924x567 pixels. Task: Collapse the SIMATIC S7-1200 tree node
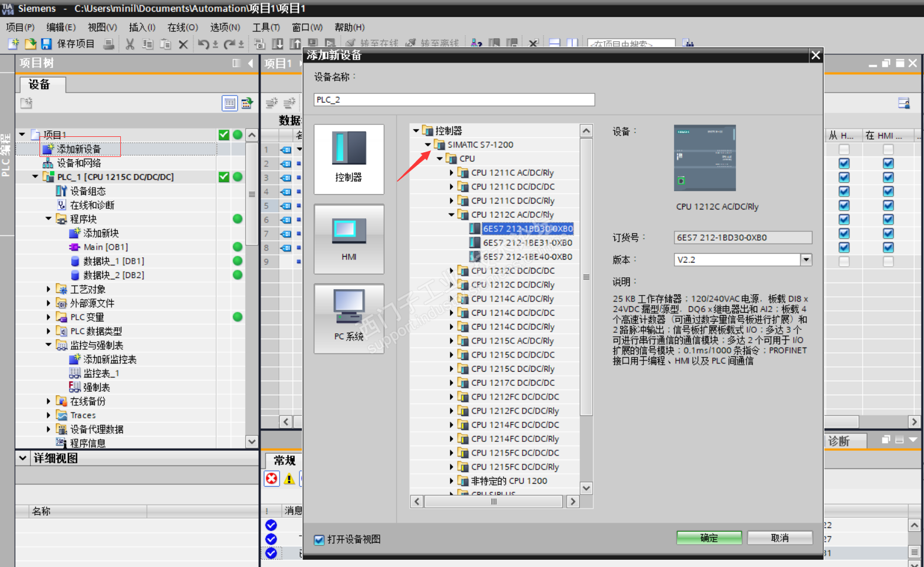tap(428, 145)
